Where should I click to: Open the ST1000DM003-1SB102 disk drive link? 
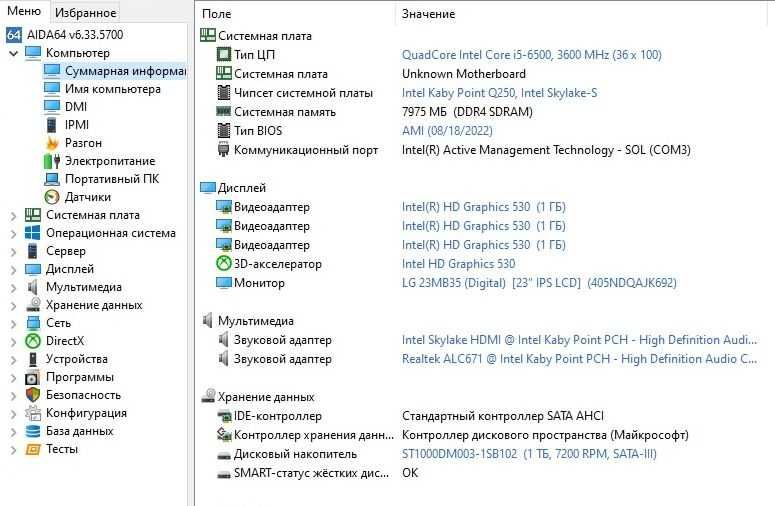(x=529, y=454)
